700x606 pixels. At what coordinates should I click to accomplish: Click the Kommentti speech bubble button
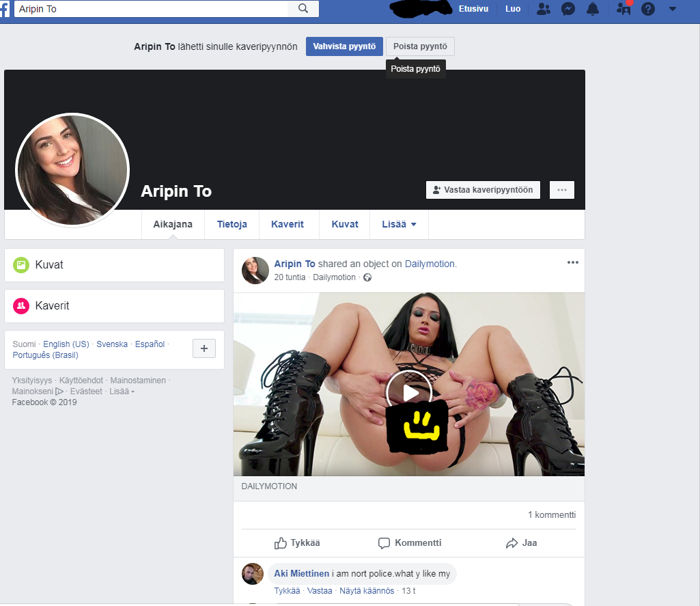pyautogui.click(x=410, y=543)
